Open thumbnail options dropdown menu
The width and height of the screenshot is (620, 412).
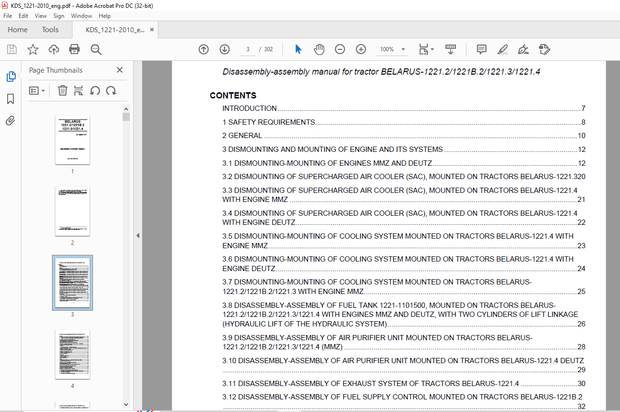point(37,91)
